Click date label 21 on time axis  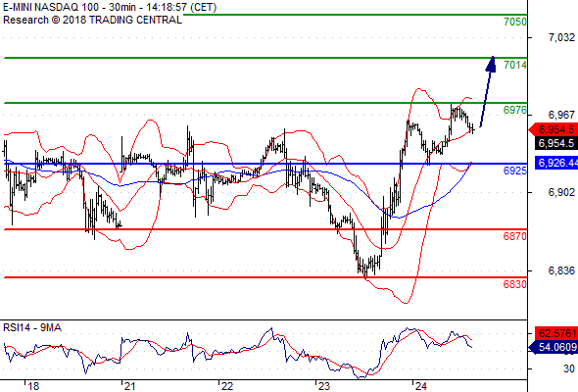click(x=129, y=386)
